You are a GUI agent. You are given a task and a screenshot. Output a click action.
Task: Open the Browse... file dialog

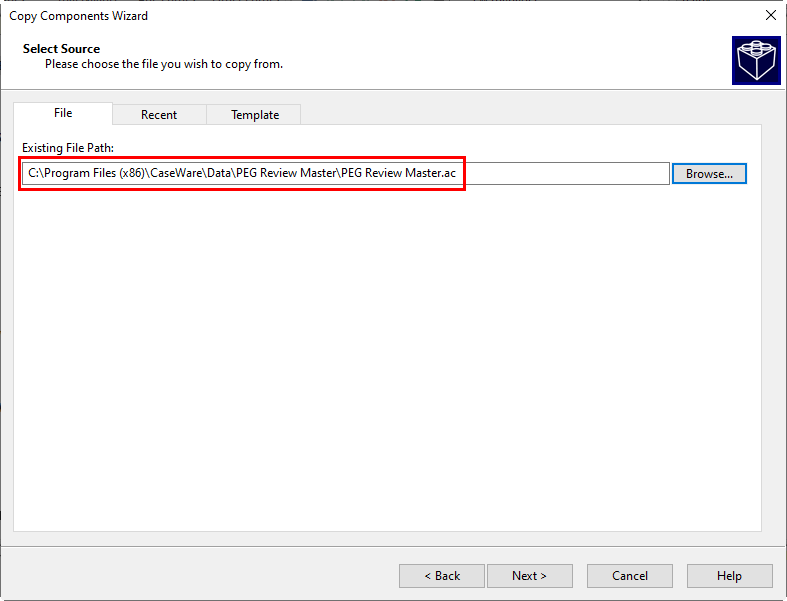(x=709, y=174)
